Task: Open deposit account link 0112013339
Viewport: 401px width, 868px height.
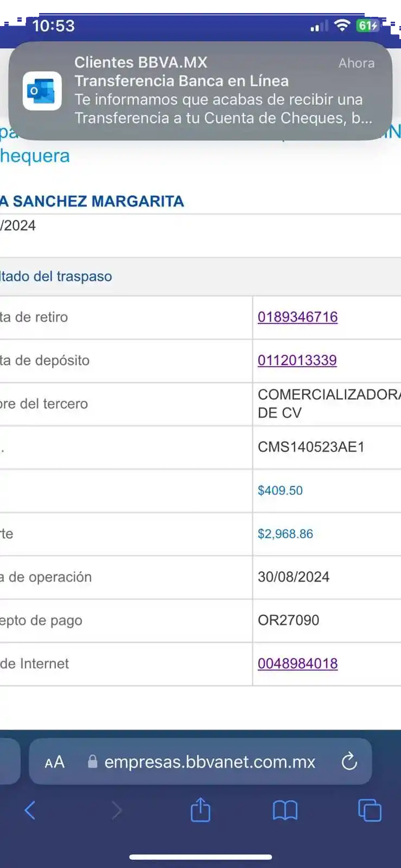Action: [x=297, y=360]
